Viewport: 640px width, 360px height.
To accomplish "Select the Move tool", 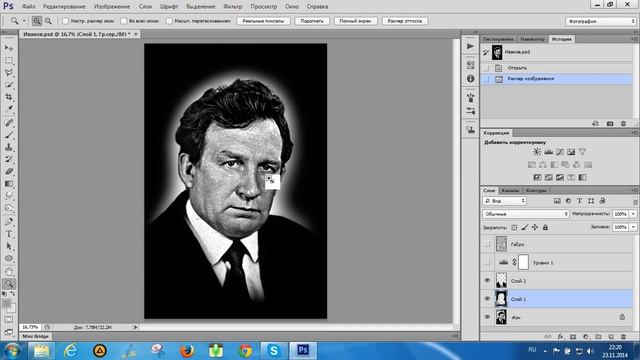I will tap(9, 48).
